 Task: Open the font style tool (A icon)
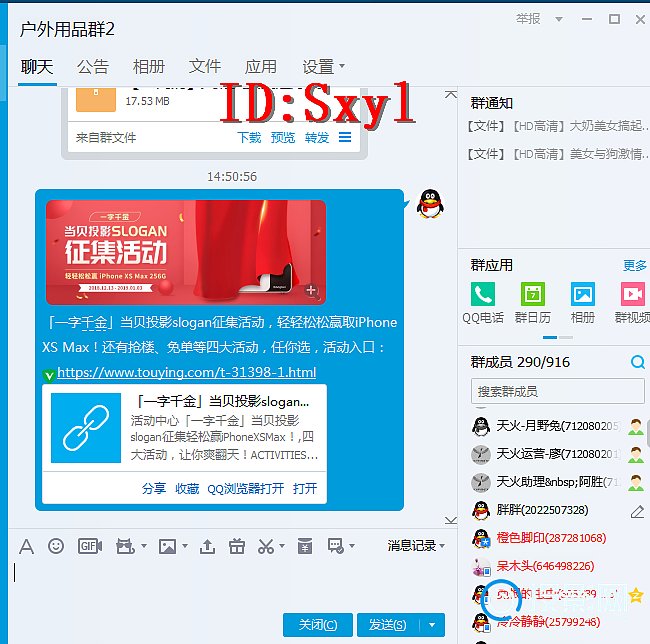pyautogui.click(x=27, y=546)
